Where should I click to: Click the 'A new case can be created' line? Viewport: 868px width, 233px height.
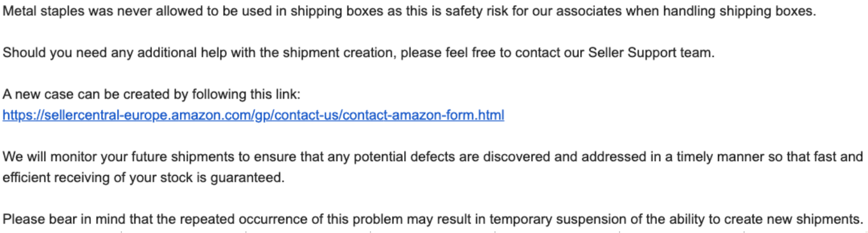[x=151, y=94]
